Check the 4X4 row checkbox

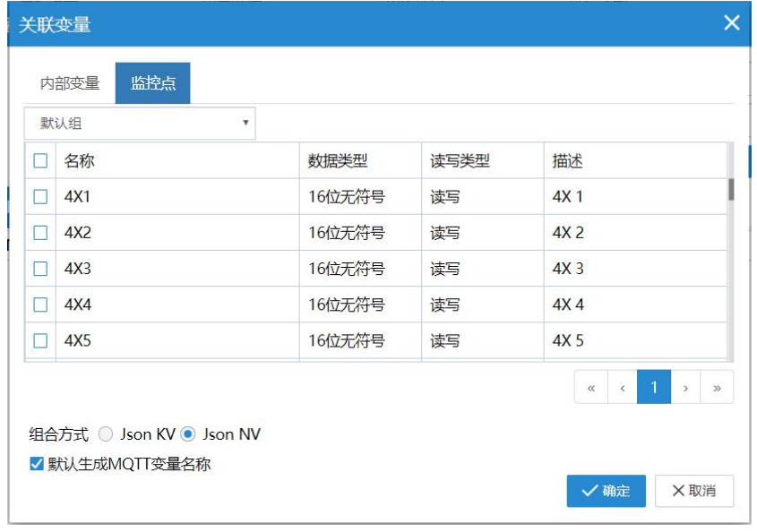tap(40, 305)
